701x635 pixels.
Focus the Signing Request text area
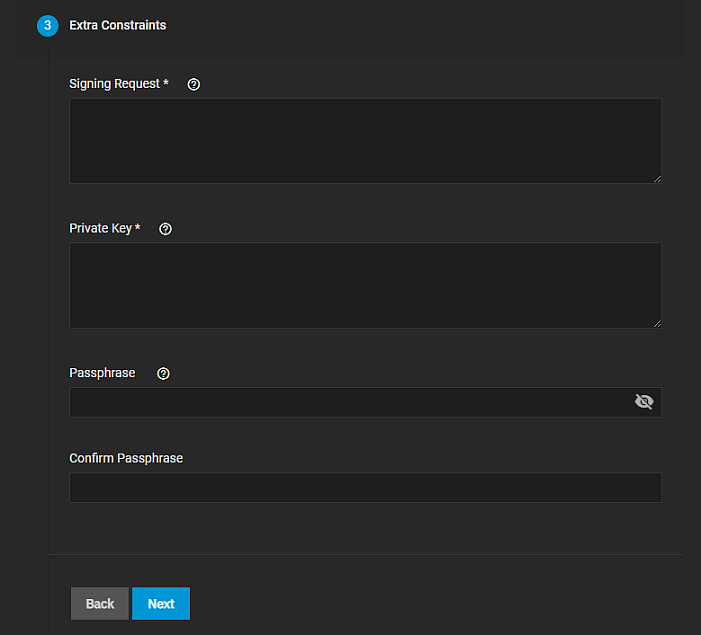click(x=365, y=141)
